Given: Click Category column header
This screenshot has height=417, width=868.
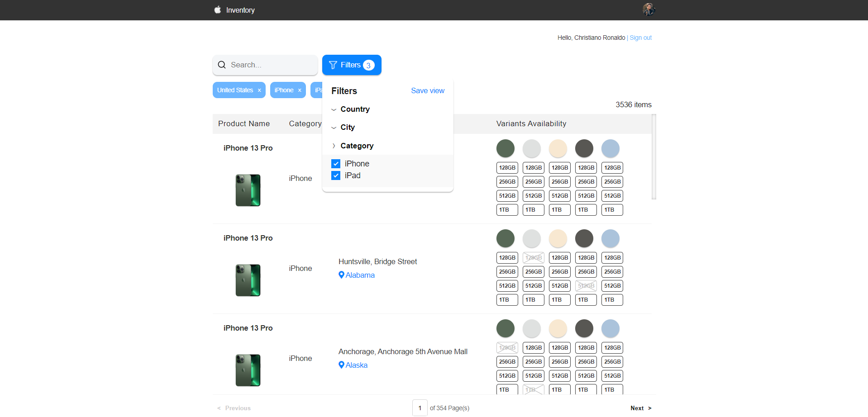Looking at the screenshot, I should pos(305,123).
